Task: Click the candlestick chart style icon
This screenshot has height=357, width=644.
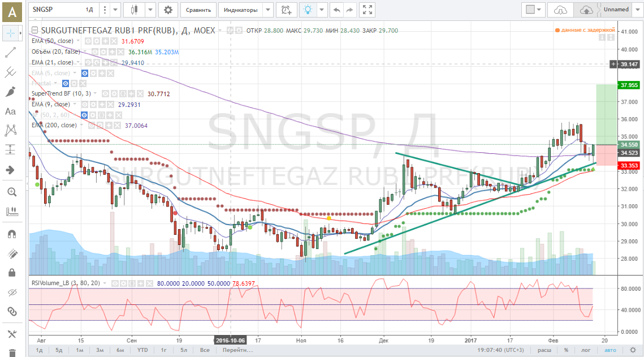Action: 135,10
